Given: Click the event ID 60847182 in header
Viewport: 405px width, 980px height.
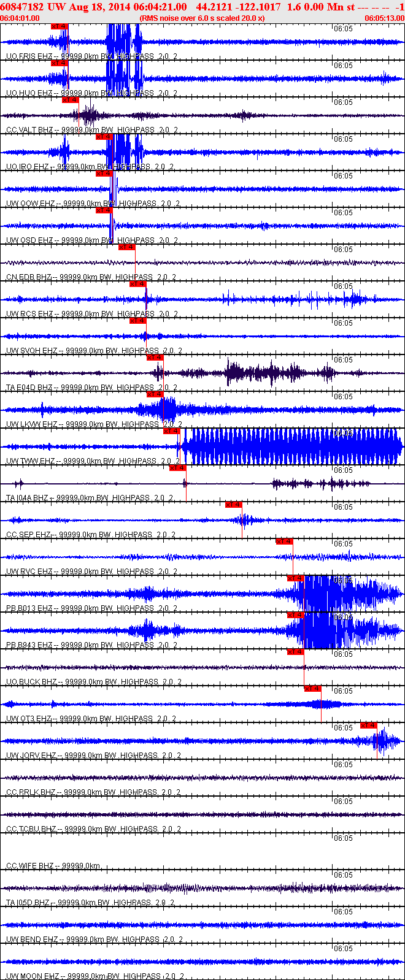Looking at the screenshot, I should tap(23, 7).
